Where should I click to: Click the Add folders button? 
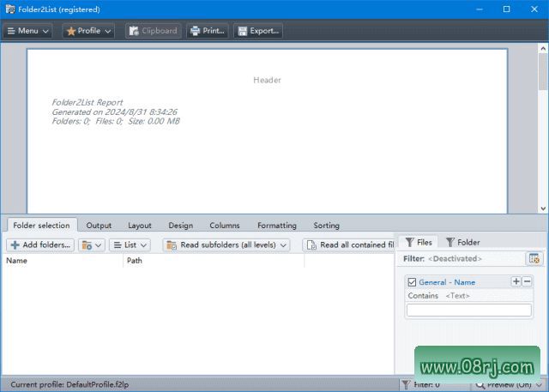[39, 244]
